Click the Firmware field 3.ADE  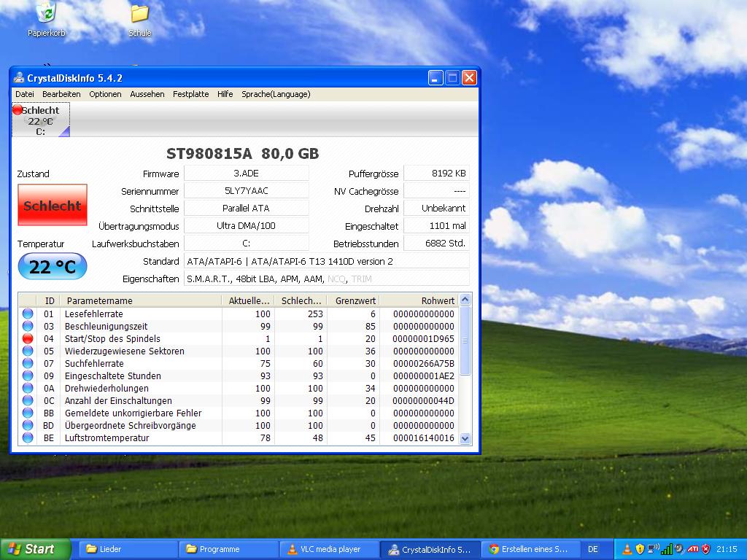pos(247,174)
